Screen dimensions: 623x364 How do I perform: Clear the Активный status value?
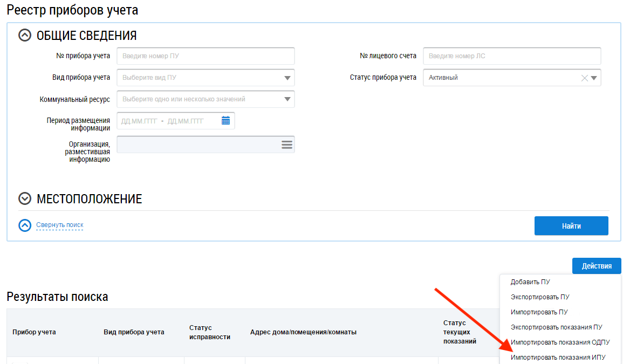[x=585, y=78]
